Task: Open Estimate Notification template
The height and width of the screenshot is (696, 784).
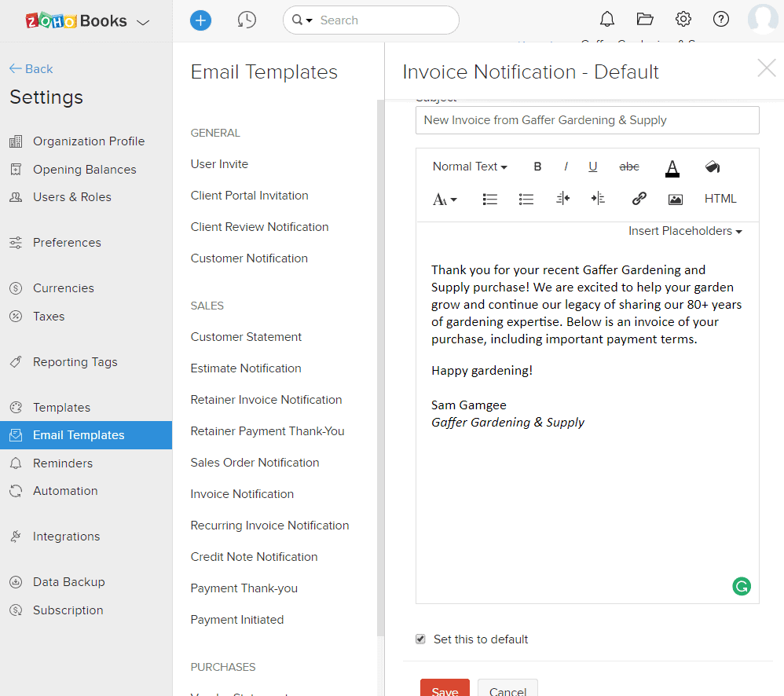Action: pos(246,368)
